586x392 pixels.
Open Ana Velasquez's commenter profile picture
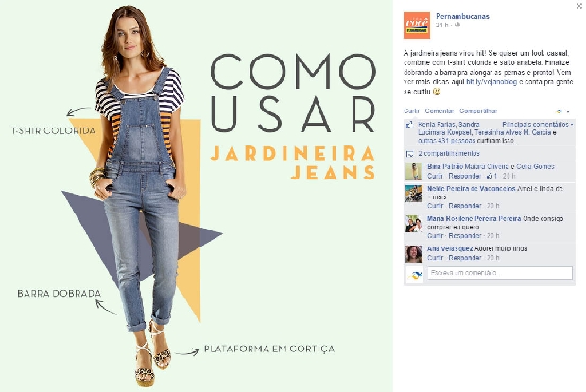pyautogui.click(x=414, y=253)
